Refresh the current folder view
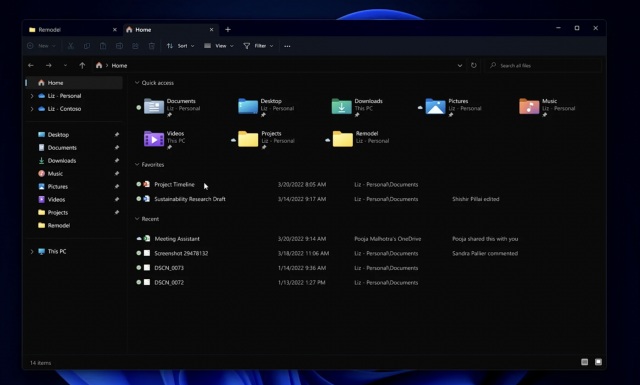This screenshot has width=640, height=385. click(x=473, y=65)
